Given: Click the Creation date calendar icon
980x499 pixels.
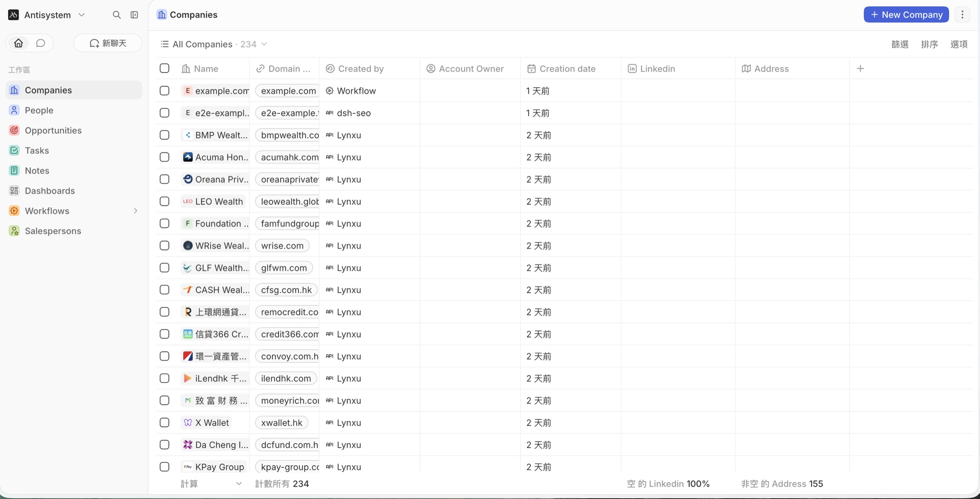Looking at the screenshot, I should coord(531,69).
